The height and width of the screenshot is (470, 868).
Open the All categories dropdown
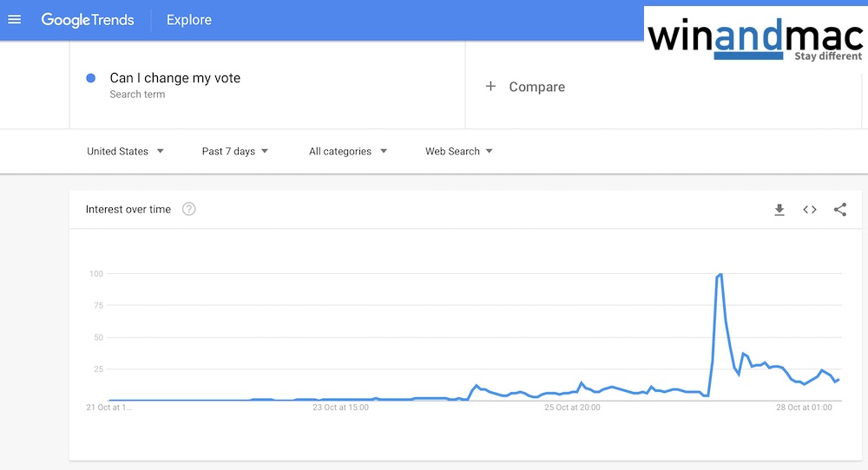point(347,151)
